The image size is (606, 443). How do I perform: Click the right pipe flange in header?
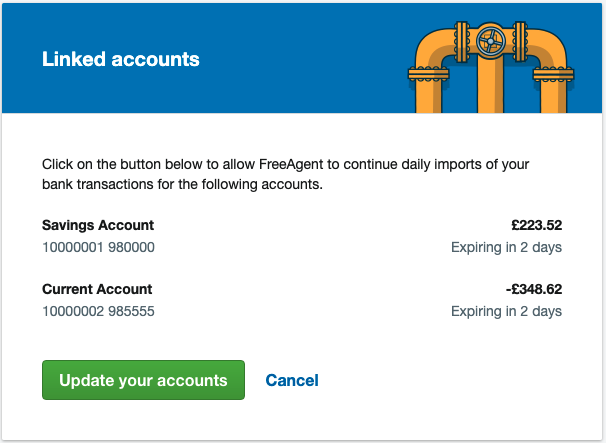click(x=553, y=74)
